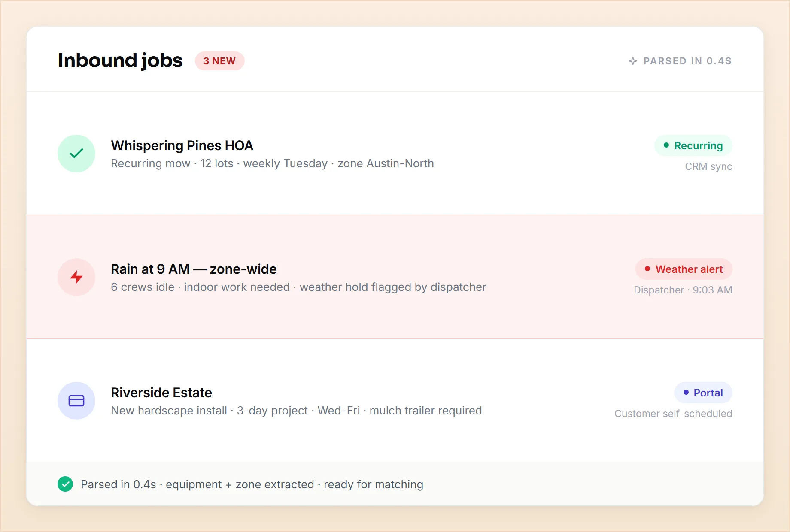This screenshot has width=790, height=532.
Task: Select the 3 NEW badge
Action: 219,61
